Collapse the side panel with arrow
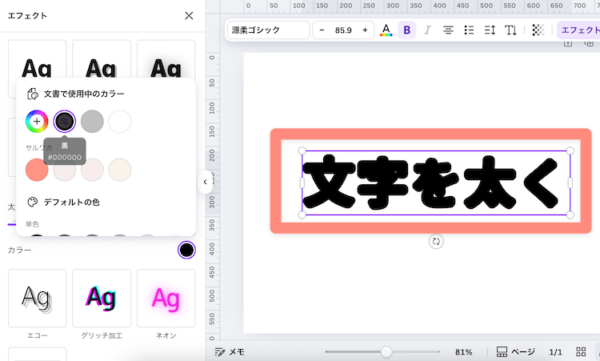This screenshot has height=361, width=600. click(205, 182)
